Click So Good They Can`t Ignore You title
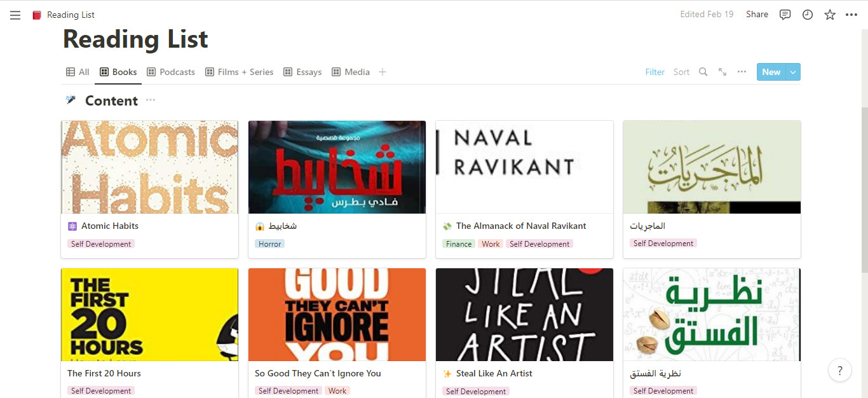The width and height of the screenshot is (868, 398). 318,373
